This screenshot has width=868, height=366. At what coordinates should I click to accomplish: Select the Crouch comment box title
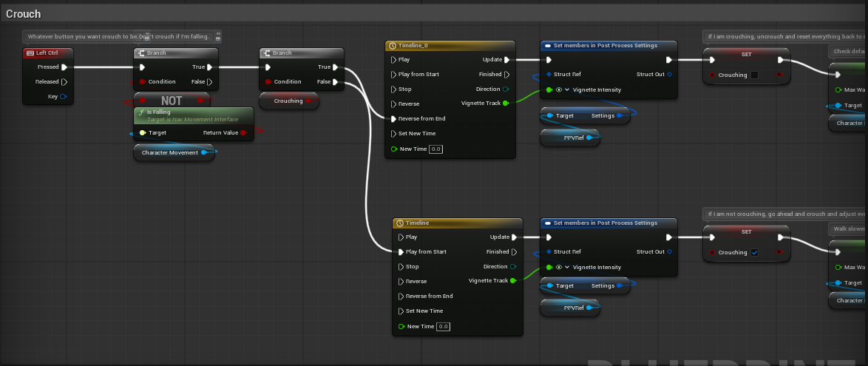[23, 14]
